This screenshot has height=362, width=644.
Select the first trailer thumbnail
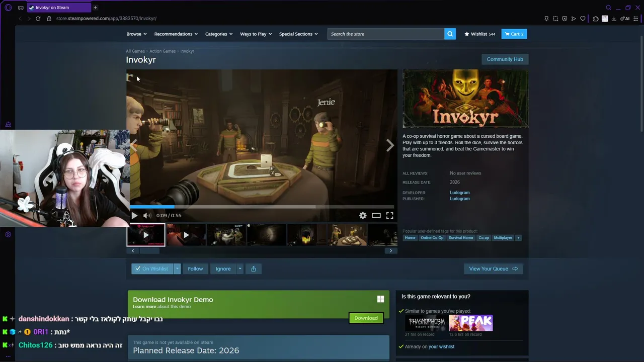tap(146, 235)
